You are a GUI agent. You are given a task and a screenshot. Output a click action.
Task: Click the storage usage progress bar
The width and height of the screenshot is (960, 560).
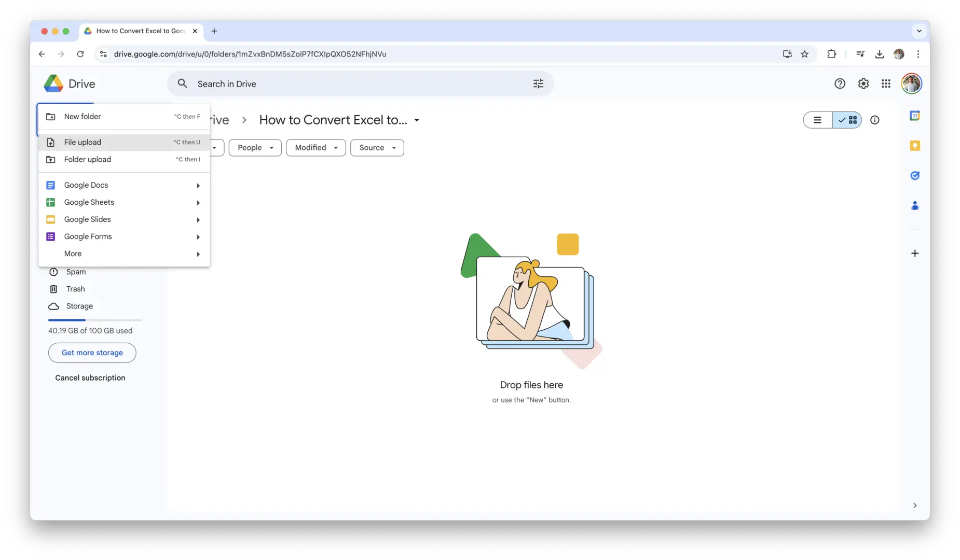click(x=95, y=320)
